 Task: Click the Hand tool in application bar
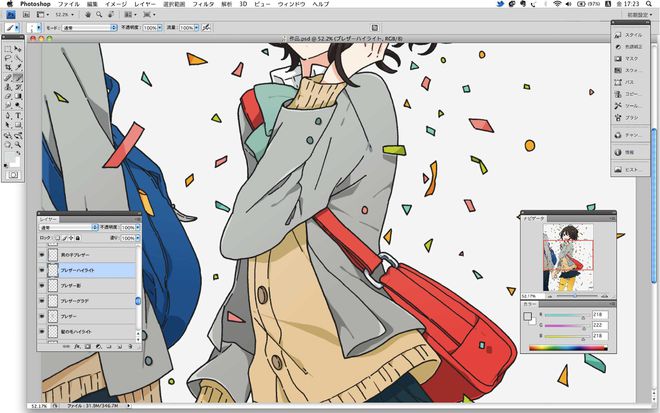[x=88, y=14]
